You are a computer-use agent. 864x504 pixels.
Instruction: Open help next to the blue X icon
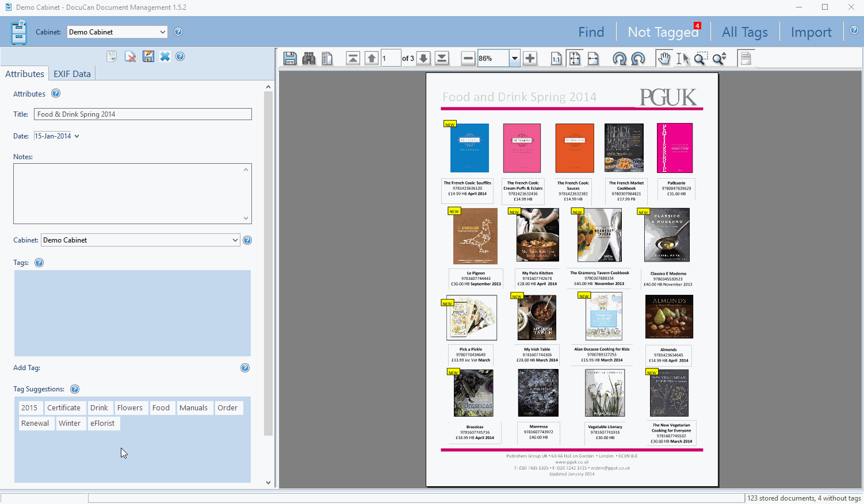point(180,56)
